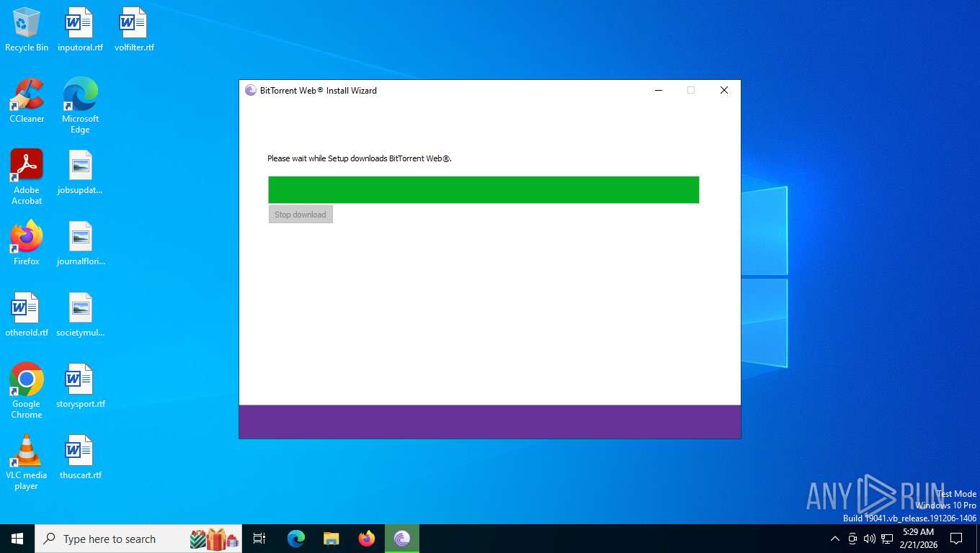
Task: Click the Type here to search box
Action: pos(138,539)
